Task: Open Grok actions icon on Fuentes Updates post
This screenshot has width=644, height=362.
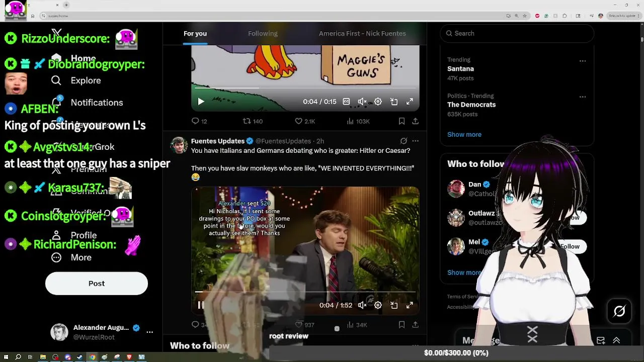Action: coord(404,141)
